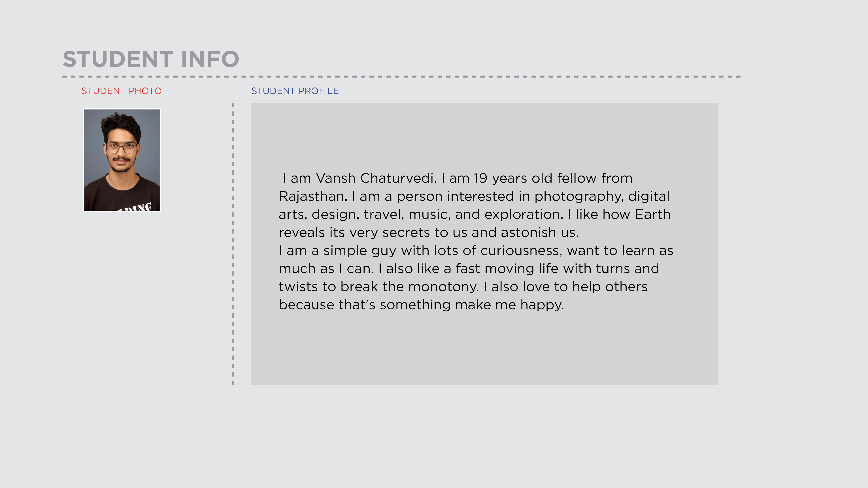The width and height of the screenshot is (868, 488).
Task: Click the red STUDENT PHOTO label
Action: pos(121,91)
